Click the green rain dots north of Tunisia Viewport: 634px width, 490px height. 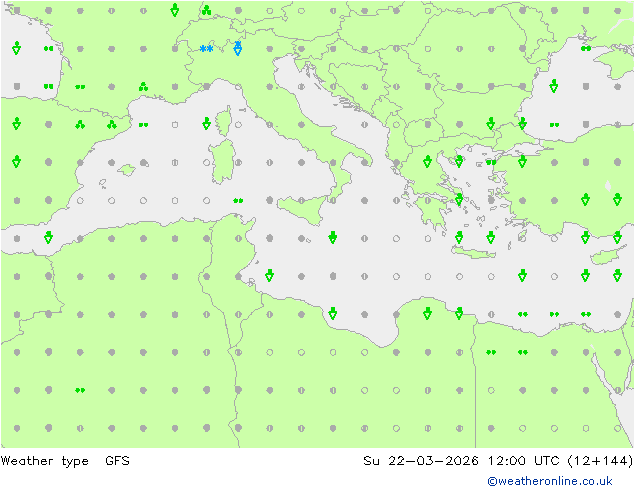tap(238, 201)
